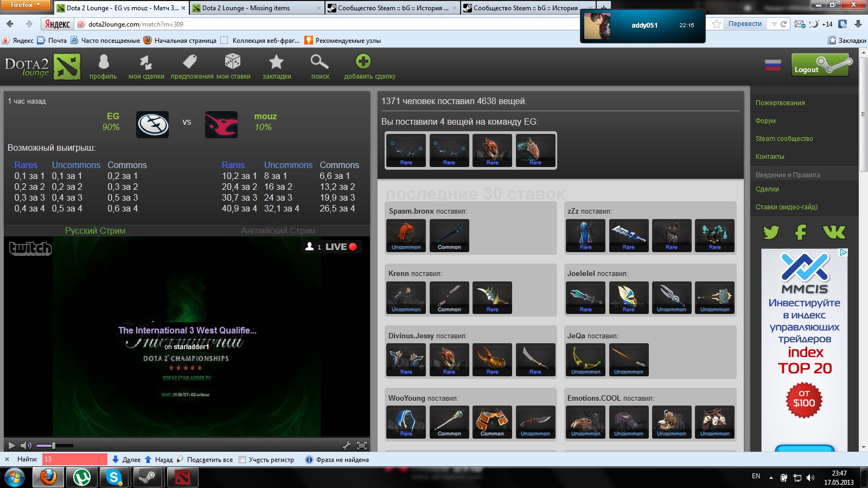The image size is (868, 488).
Task: Go back with browser back arrow
Action: pos(10,24)
